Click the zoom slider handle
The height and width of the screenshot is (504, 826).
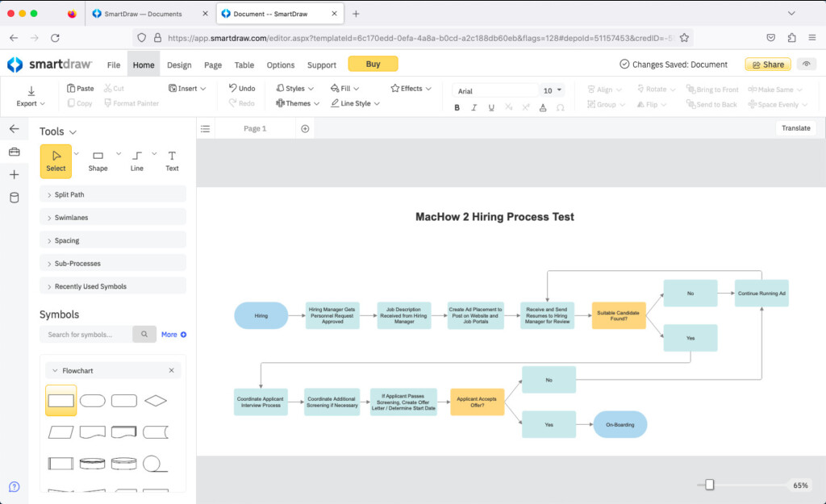pos(710,485)
